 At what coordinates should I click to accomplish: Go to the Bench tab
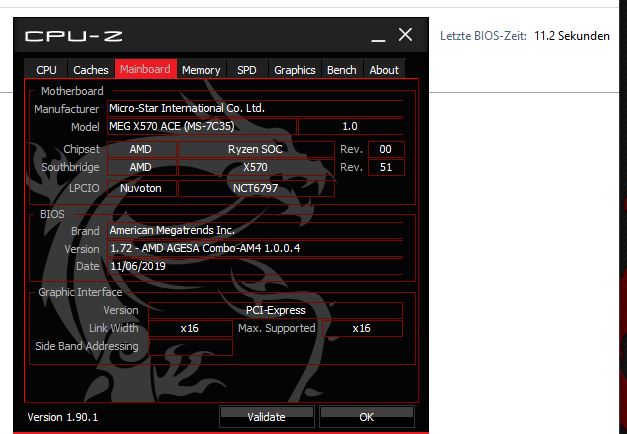click(341, 70)
